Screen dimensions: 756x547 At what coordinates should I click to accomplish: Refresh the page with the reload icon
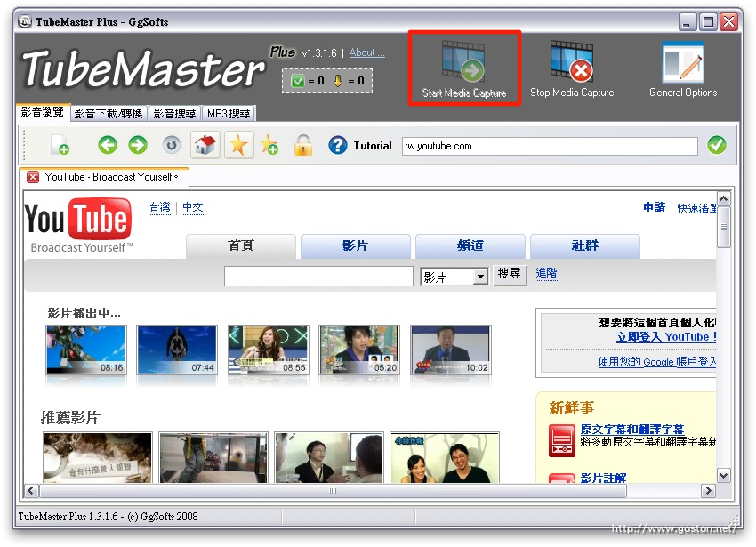pos(171,145)
